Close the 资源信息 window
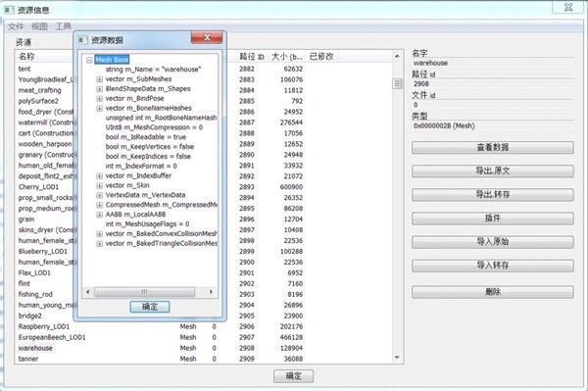This screenshot has width=588, height=391. point(568,7)
